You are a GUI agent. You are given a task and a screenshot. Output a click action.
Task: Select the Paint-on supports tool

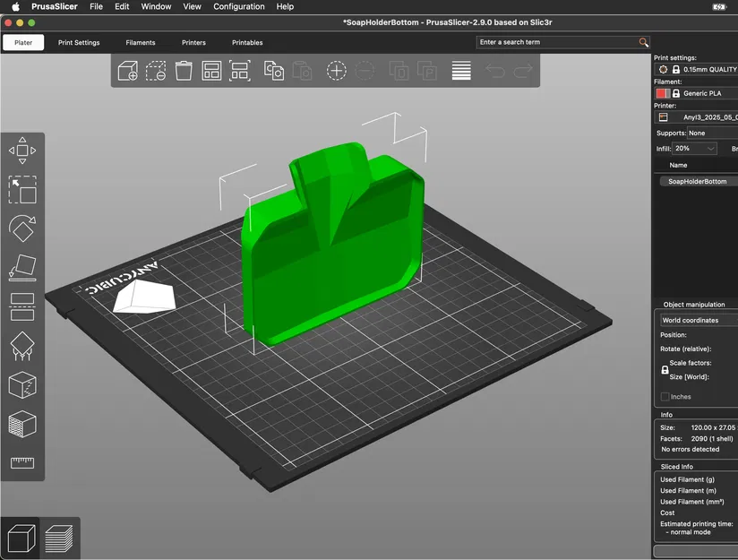22,346
